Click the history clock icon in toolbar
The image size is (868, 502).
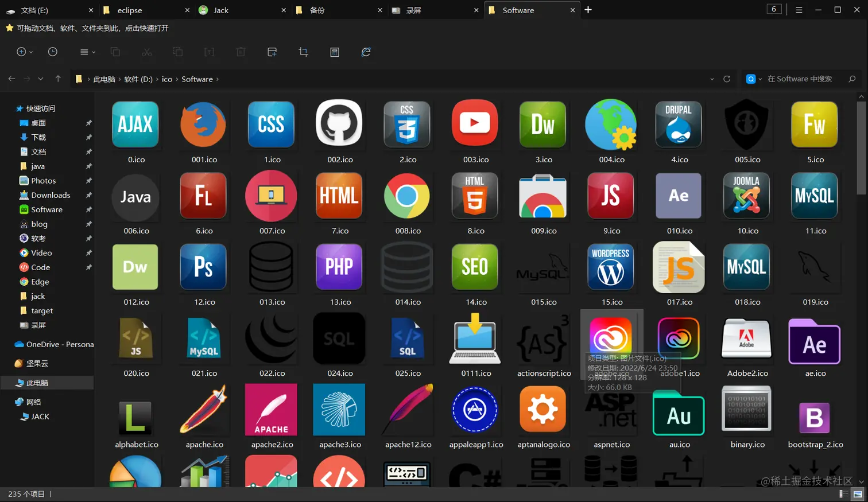(x=53, y=52)
